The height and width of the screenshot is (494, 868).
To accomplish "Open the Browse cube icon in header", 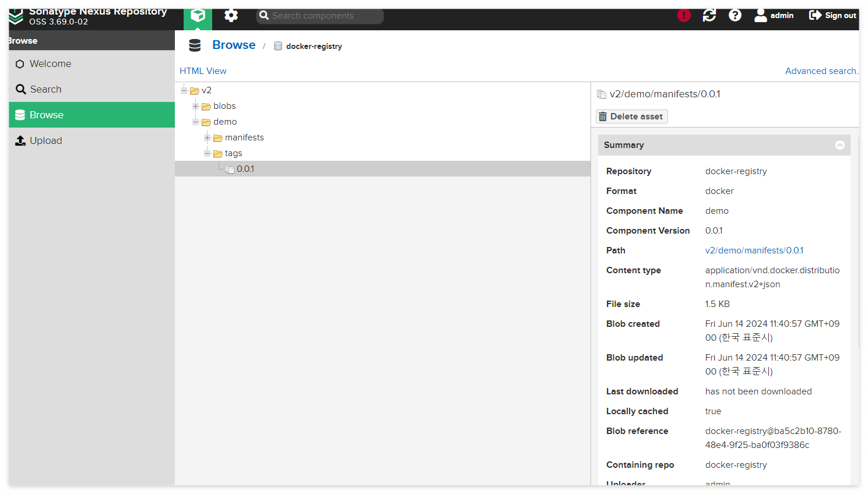I will (x=198, y=16).
